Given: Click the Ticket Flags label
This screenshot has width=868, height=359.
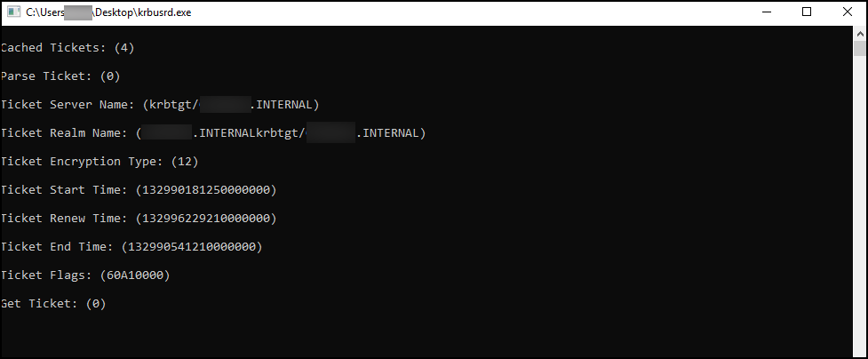Looking at the screenshot, I should coord(47,275).
